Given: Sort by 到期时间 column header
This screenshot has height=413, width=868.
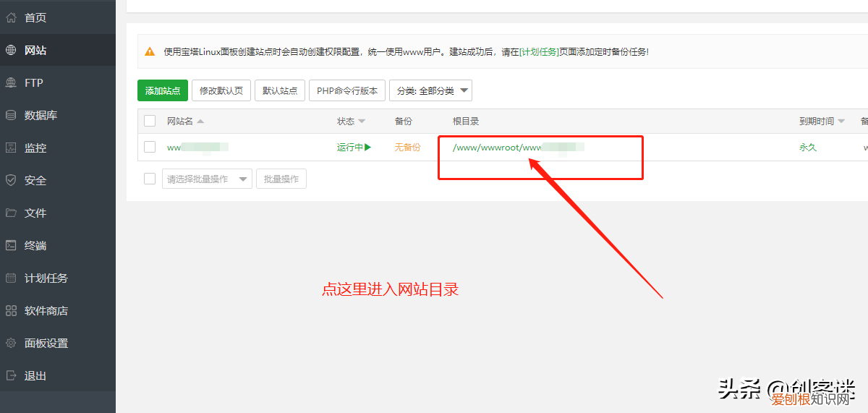Looking at the screenshot, I should click(x=822, y=121).
